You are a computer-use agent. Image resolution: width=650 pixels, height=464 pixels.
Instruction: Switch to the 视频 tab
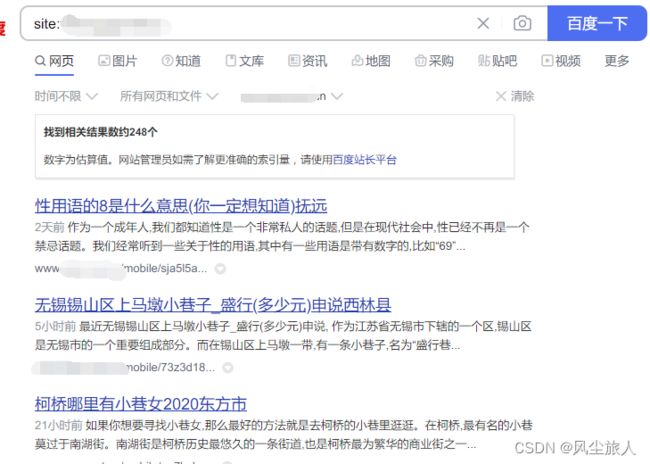[561, 61]
